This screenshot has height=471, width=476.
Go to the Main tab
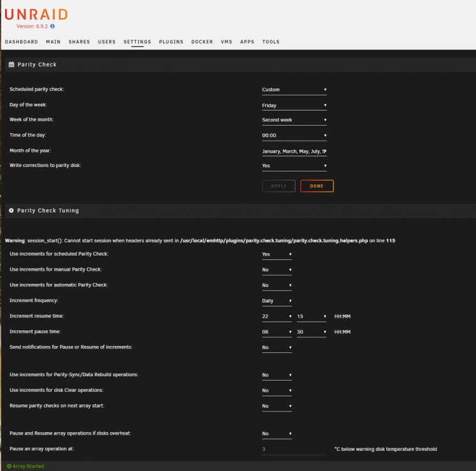click(53, 41)
